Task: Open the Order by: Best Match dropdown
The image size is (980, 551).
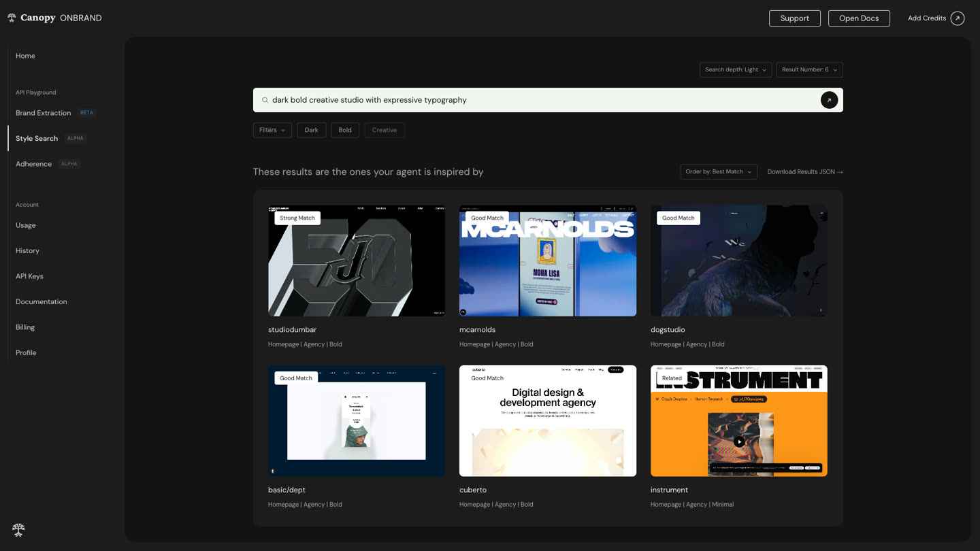Action: tap(719, 172)
